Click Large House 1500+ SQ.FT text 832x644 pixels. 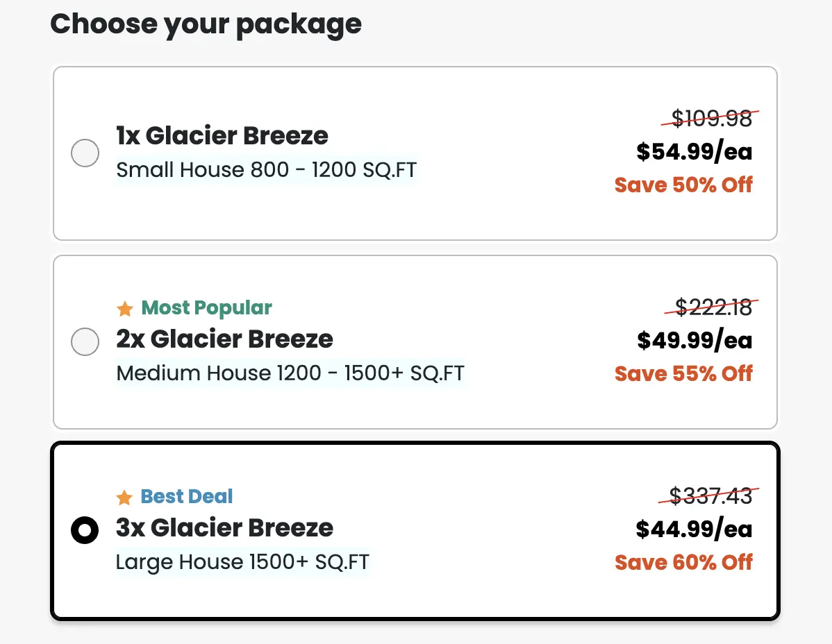click(242, 561)
